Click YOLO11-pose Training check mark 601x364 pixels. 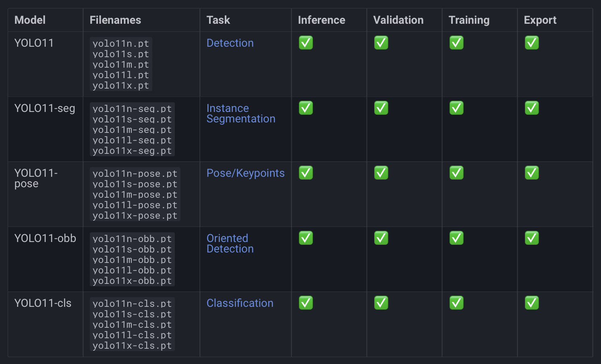pos(456,173)
